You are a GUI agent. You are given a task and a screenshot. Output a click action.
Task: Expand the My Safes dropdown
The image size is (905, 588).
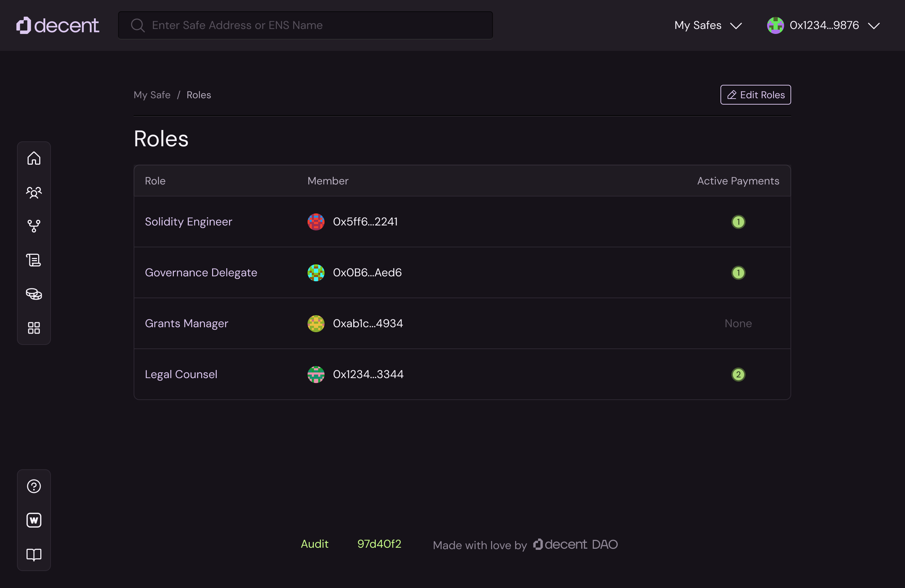tap(708, 25)
